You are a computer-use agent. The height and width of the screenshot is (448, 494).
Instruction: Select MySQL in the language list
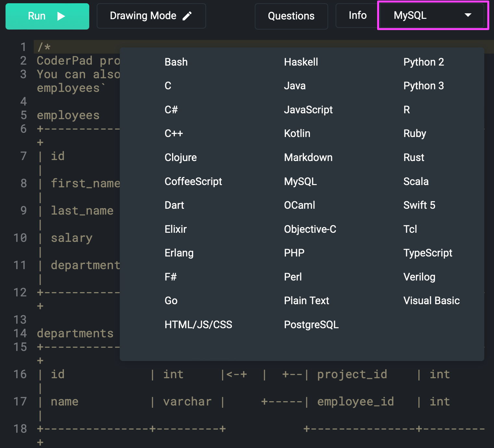300,181
